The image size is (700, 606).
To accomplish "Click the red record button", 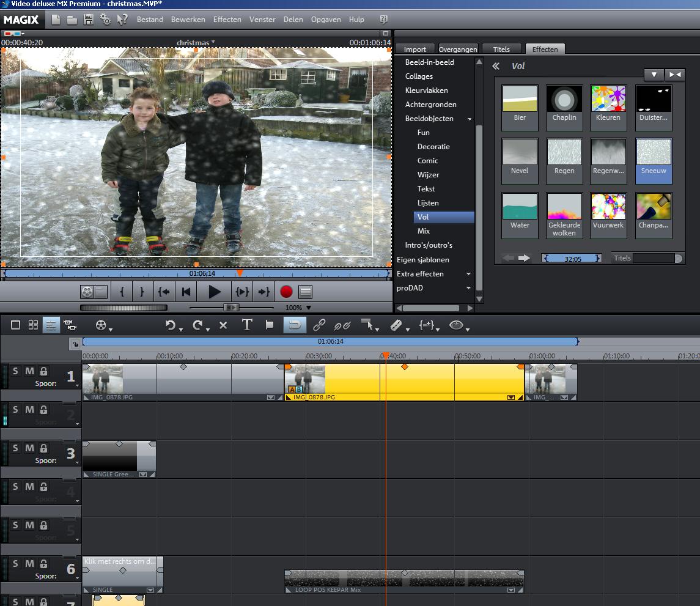I will click(286, 292).
